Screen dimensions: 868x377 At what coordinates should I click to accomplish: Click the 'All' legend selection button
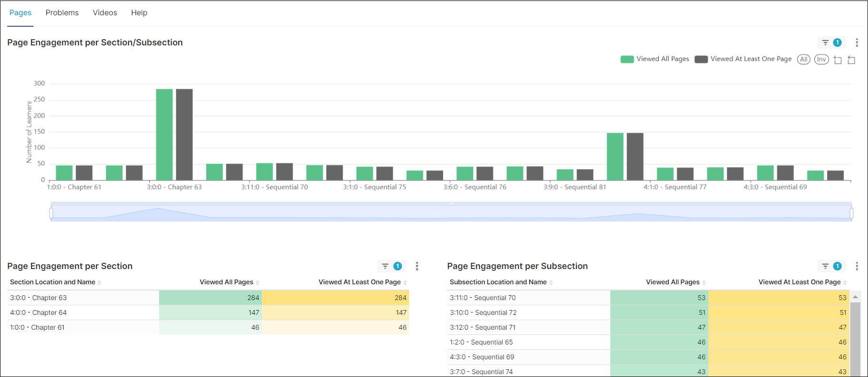click(803, 59)
